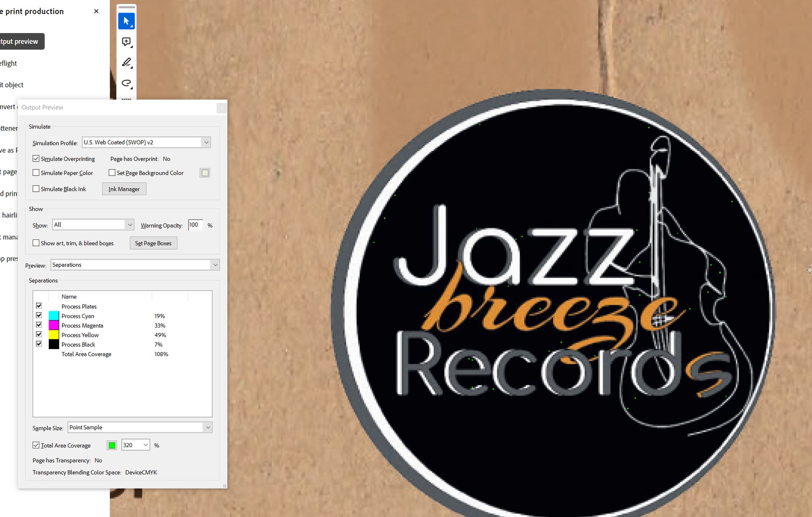The width and height of the screenshot is (812, 517).
Task: Click Set Page Boxes button
Action: click(153, 243)
